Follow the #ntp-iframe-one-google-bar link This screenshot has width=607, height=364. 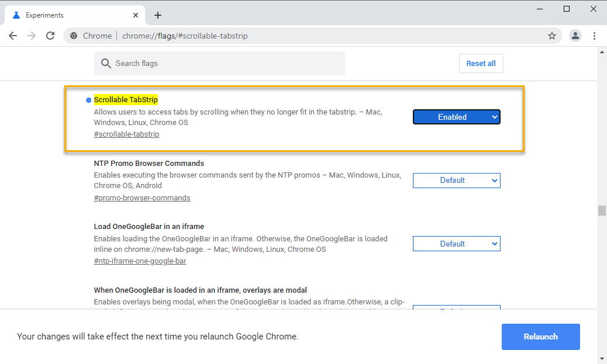(140, 261)
